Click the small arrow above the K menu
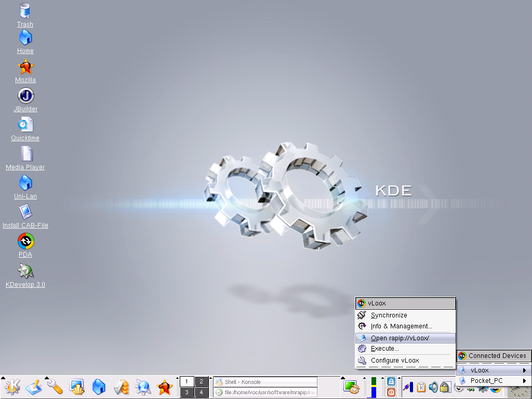Image resolution: width=532 pixels, height=399 pixels. point(3,378)
